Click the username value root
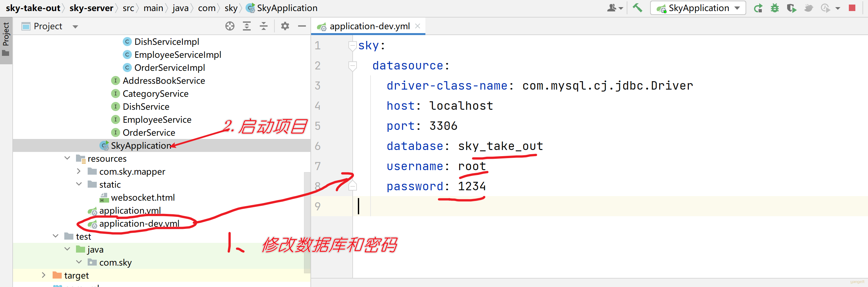868x287 pixels. coord(472,166)
